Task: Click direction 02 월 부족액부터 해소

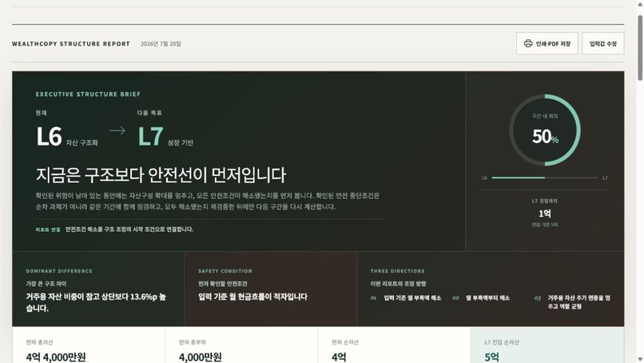Action: (x=481, y=298)
